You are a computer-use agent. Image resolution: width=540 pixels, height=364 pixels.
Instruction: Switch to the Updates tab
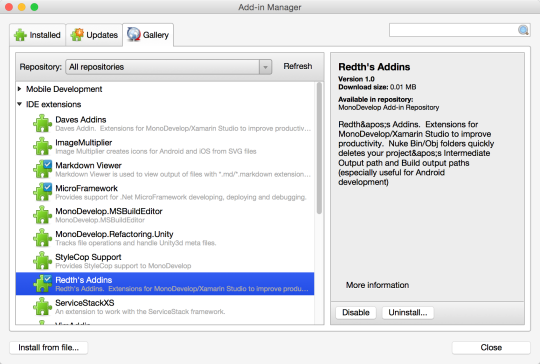click(94, 35)
